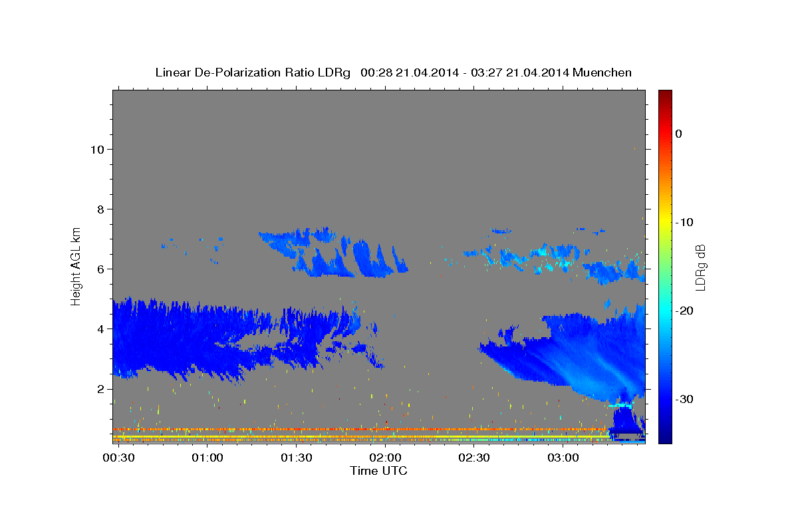
Task: Click the height tick label 6
Action: click(x=99, y=269)
